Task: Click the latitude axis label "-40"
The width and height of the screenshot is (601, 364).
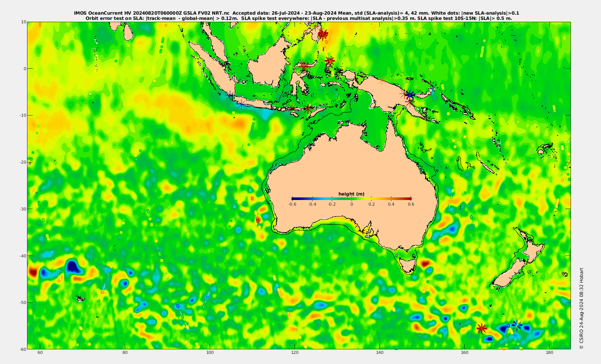Action: tap(22, 256)
